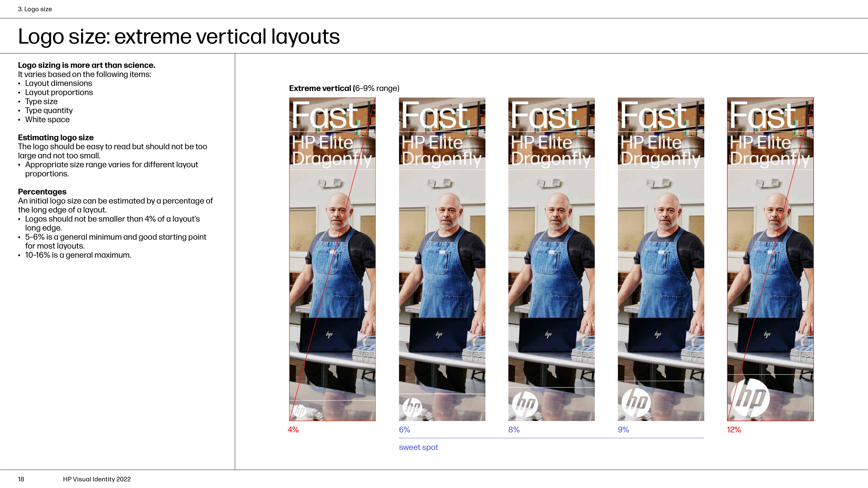868x488 pixels.
Task: Click the HP logo in the 4% layout
Action: 300,411
